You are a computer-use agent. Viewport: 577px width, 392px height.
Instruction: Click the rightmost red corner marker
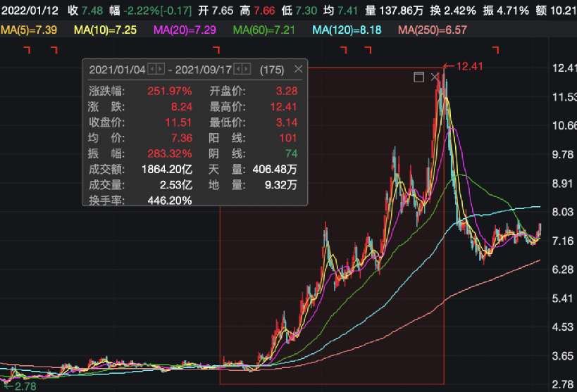496,50
